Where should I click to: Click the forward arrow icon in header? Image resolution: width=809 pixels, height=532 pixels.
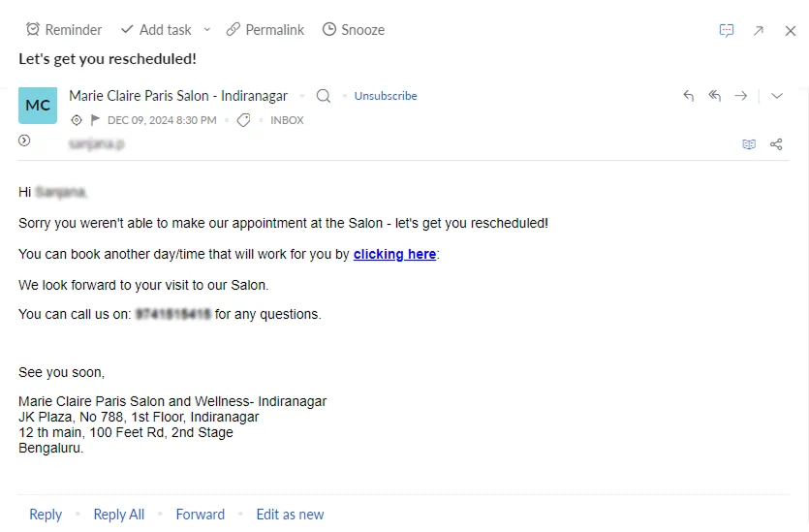741,96
